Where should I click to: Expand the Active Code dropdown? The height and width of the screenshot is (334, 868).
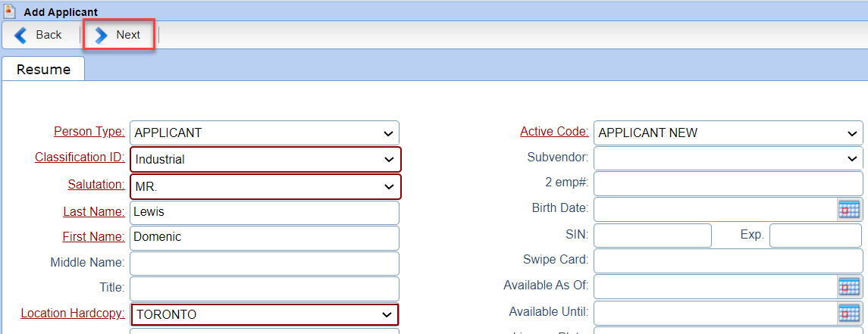tap(728, 133)
